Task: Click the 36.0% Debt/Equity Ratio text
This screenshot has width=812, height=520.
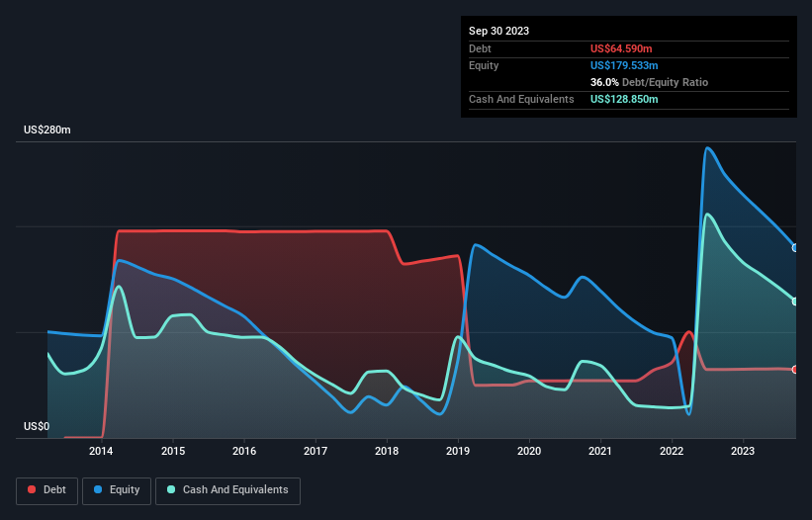Action: pos(649,82)
